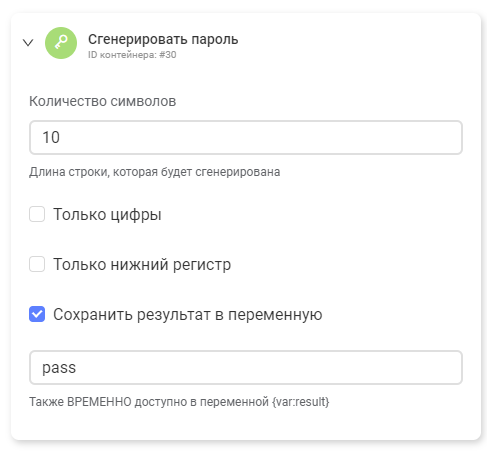
Task: Click the value 10 in the length field
Action: (x=51, y=137)
